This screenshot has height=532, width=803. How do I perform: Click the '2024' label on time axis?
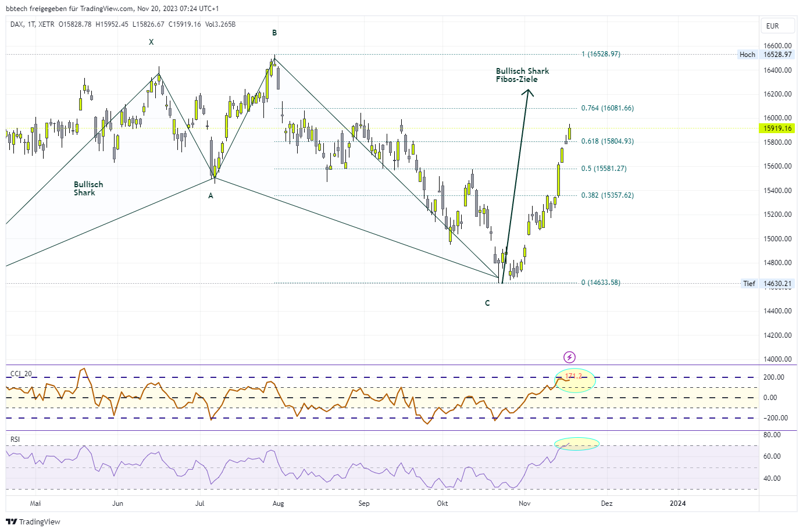pos(677,504)
